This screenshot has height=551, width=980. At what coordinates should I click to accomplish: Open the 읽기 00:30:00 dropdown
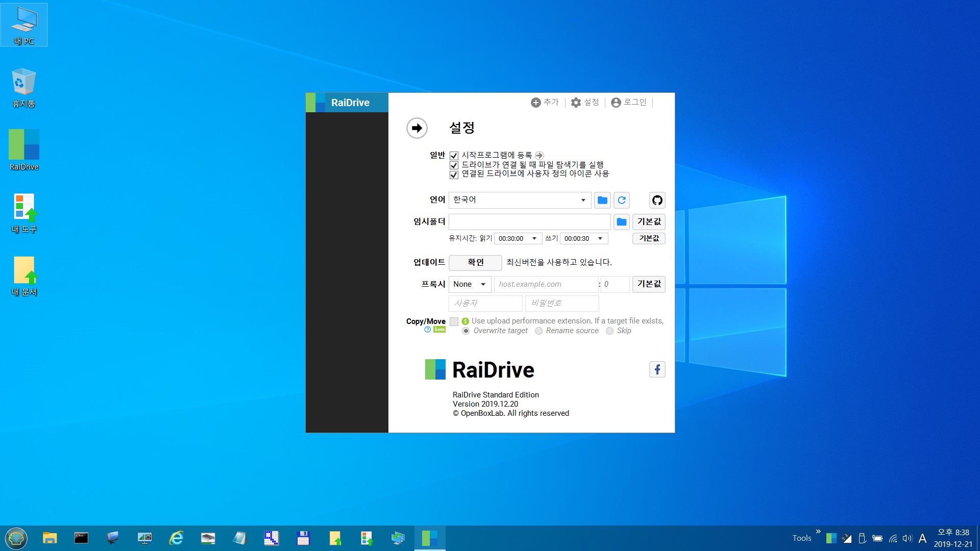tap(518, 238)
